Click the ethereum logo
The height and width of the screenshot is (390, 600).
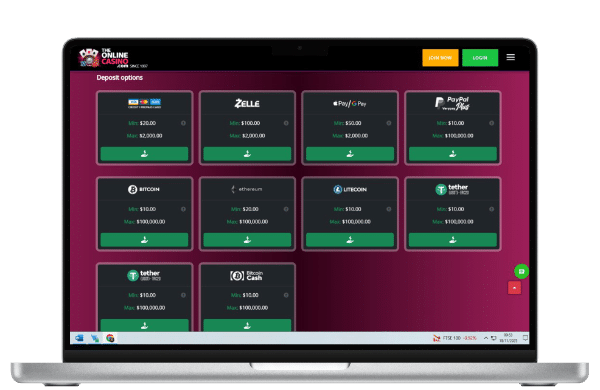tap(247, 189)
